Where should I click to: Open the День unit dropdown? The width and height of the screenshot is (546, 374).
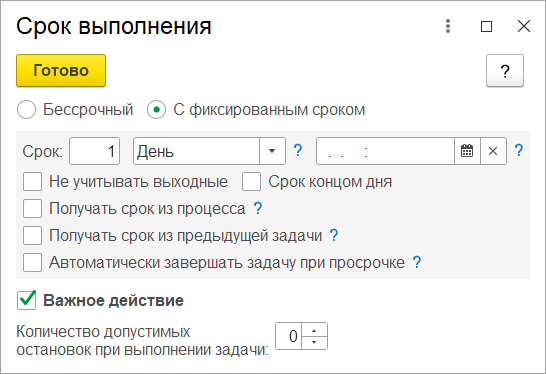click(272, 151)
